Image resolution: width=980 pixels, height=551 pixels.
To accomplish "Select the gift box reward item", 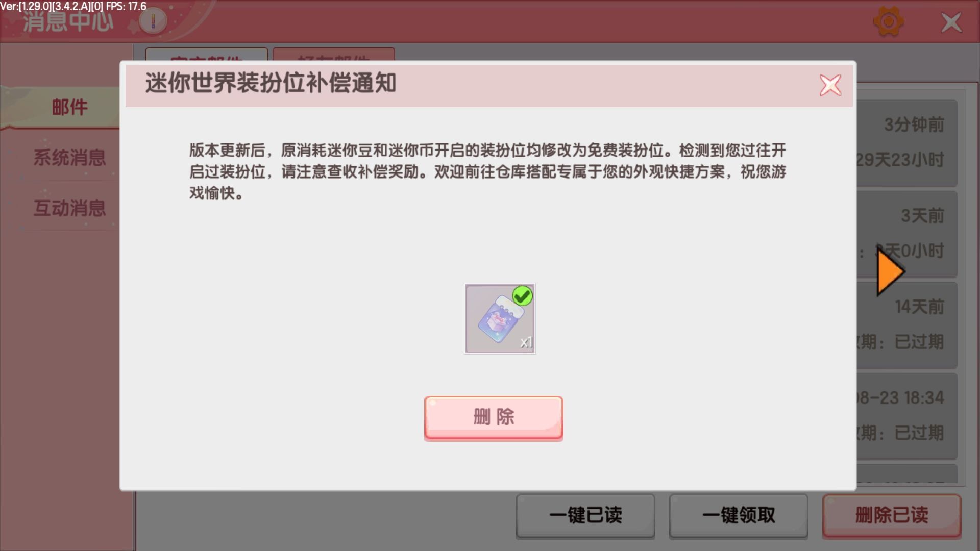I will (x=500, y=318).
